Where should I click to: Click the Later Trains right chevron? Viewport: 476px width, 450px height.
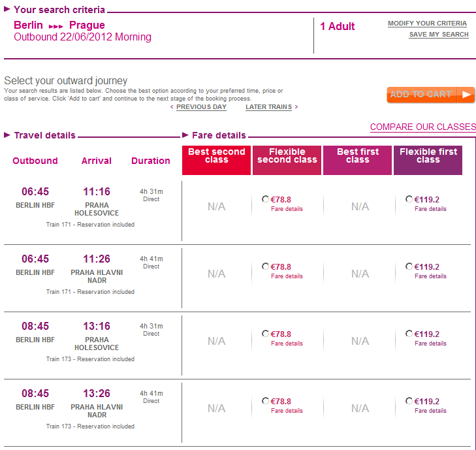[296, 107]
